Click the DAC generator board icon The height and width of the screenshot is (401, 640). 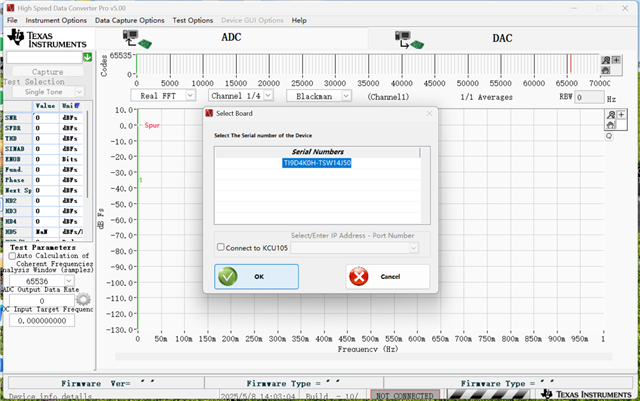tap(409, 40)
